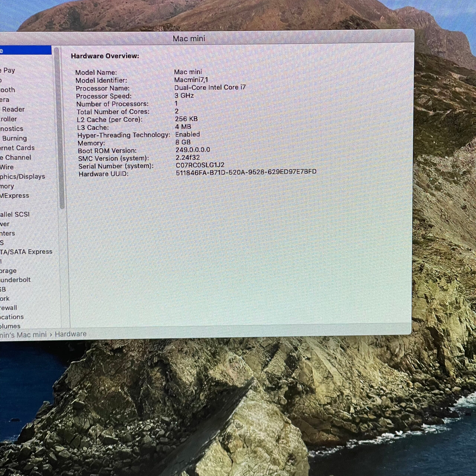Open the Printers sidebar entry
476x476 pixels.
pyautogui.click(x=7, y=233)
